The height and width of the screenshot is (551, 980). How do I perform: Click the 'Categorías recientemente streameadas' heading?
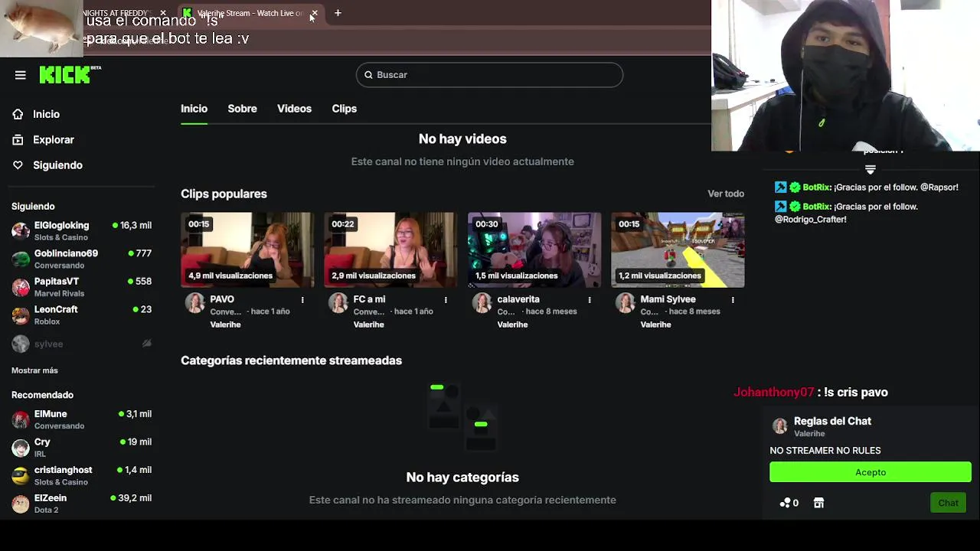click(x=291, y=360)
